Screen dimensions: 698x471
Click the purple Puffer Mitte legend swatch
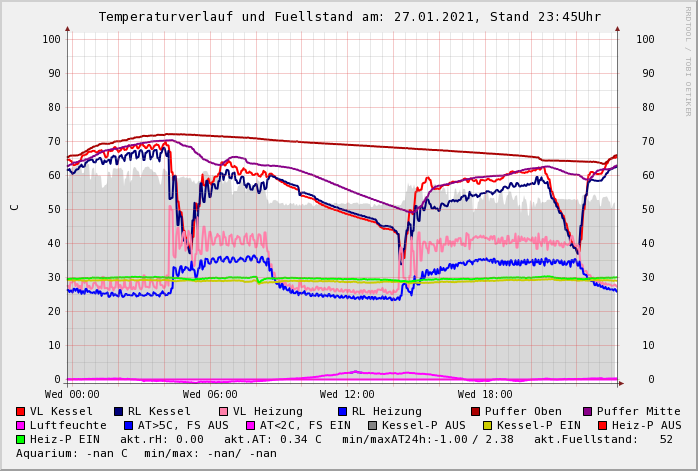click(x=588, y=412)
